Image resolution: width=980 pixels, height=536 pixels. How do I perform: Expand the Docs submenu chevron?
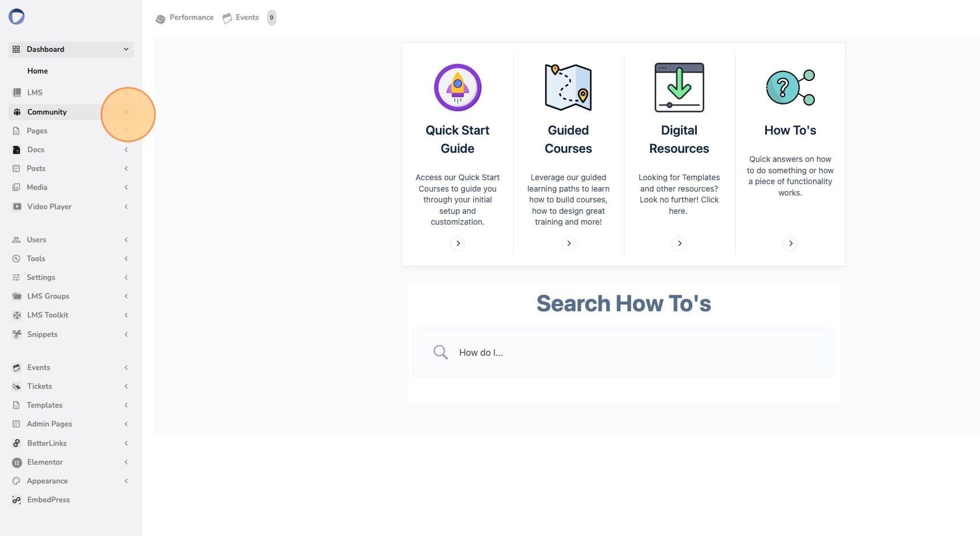click(x=126, y=150)
